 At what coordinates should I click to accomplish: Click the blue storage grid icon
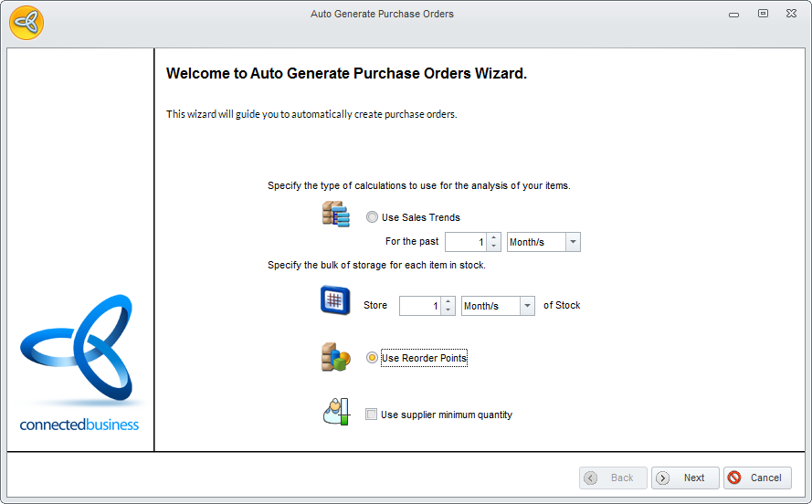pos(335,300)
